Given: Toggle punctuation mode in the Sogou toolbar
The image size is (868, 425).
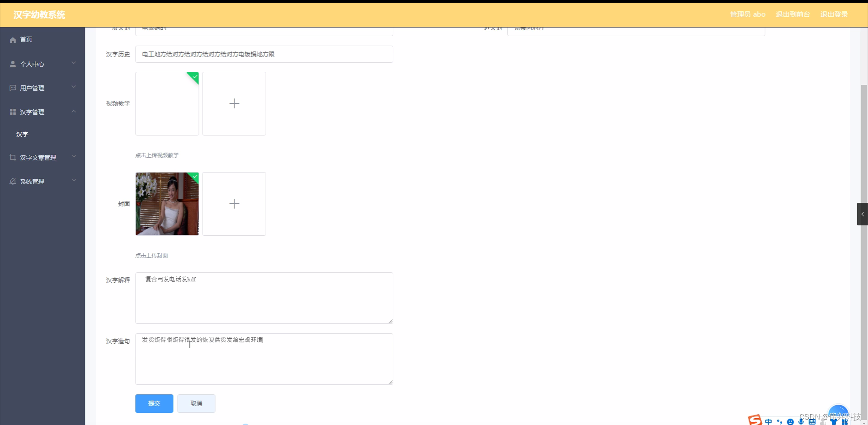Looking at the screenshot, I should pyautogui.click(x=780, y=421).
